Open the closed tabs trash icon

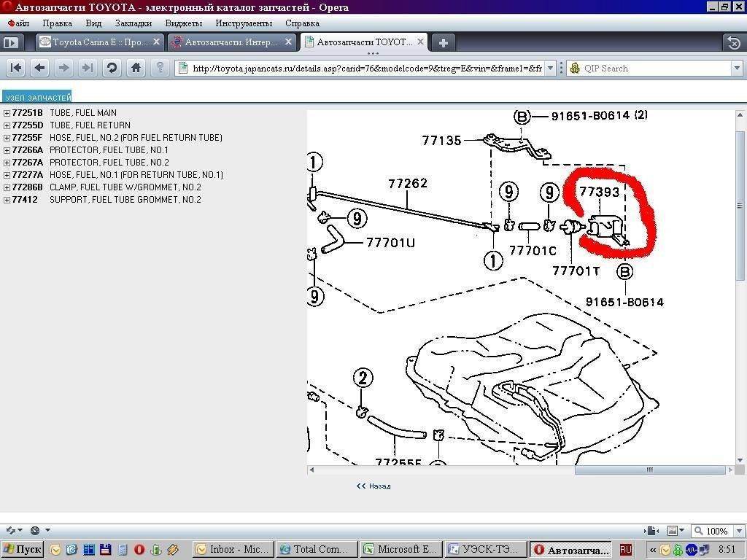732,42
